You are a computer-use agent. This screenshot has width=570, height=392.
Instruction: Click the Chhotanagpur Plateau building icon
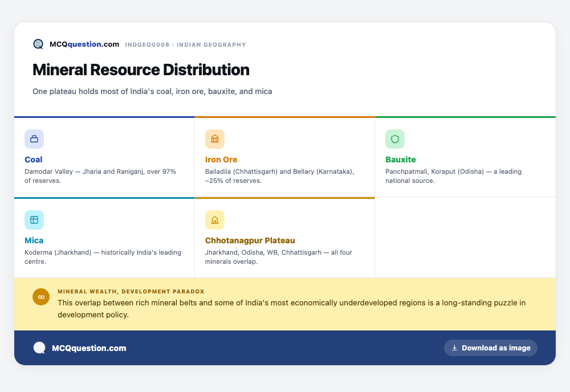[x=215, y=220]
